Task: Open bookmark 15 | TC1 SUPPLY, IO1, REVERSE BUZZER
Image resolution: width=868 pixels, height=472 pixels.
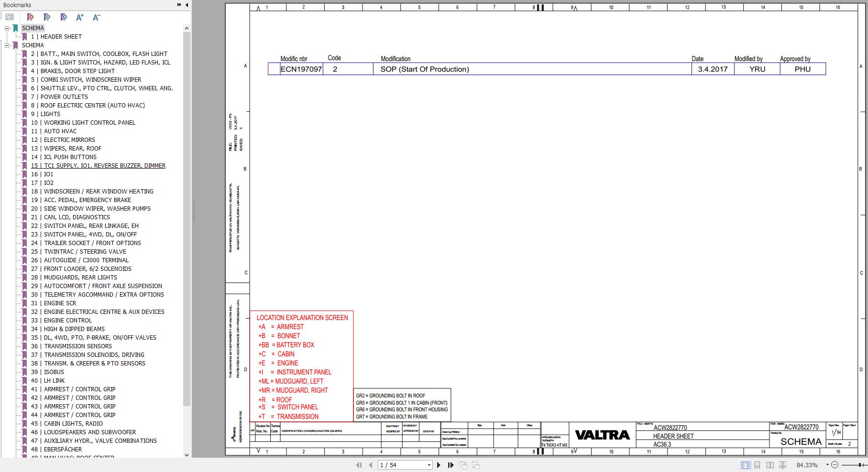Action: pos(98,166)
